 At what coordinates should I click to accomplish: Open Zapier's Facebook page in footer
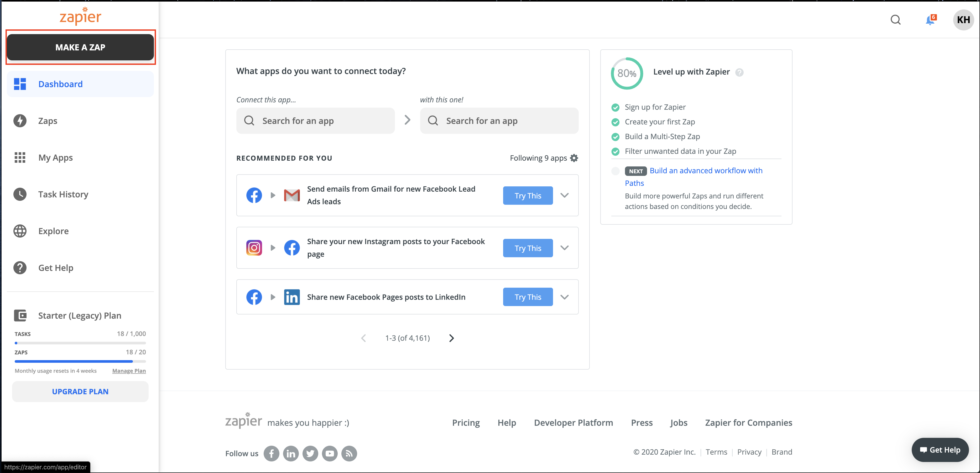click(271, 454)
